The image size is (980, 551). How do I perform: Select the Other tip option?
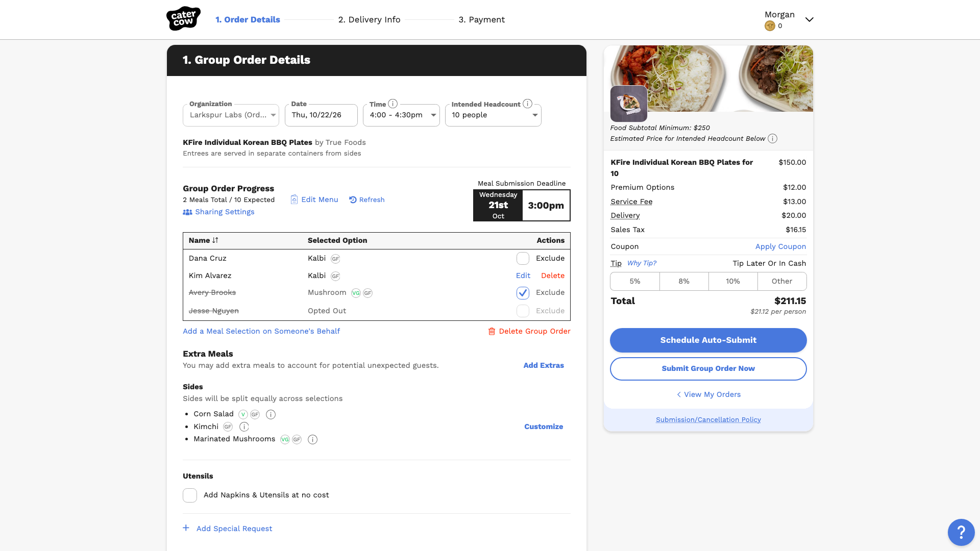coord(782,282)
